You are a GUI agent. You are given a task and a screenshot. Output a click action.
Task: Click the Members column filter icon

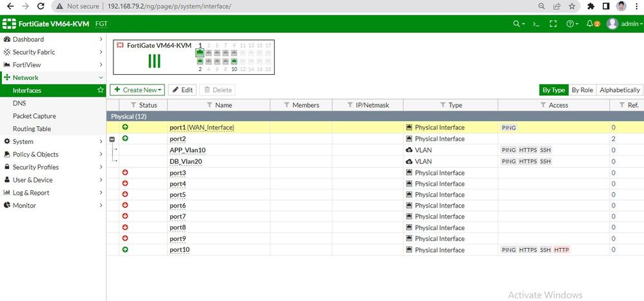pyautogui.click(x=287, y=105)
